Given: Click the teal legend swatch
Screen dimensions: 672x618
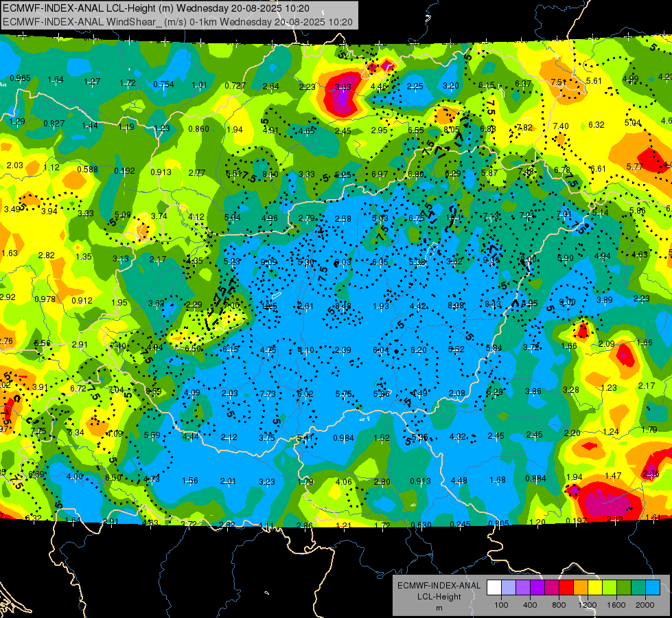Looking at the screenshot, I should click(x=638, y=588).
